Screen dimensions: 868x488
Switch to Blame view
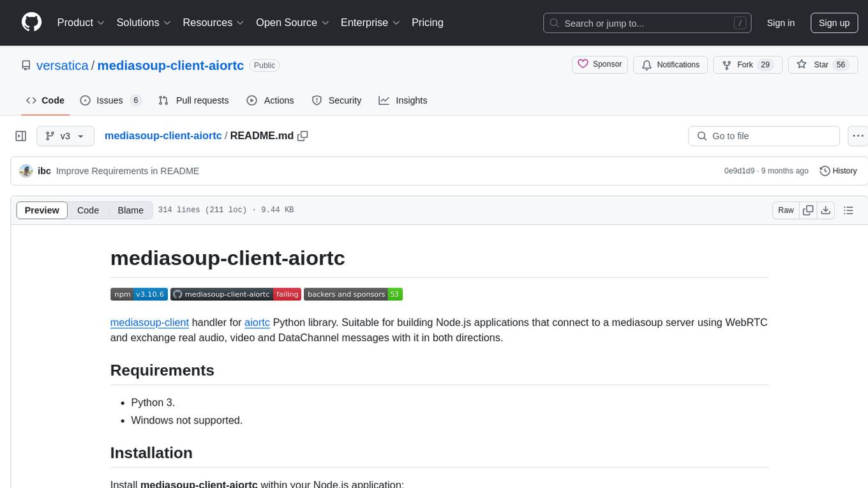(x=130, y=210)
